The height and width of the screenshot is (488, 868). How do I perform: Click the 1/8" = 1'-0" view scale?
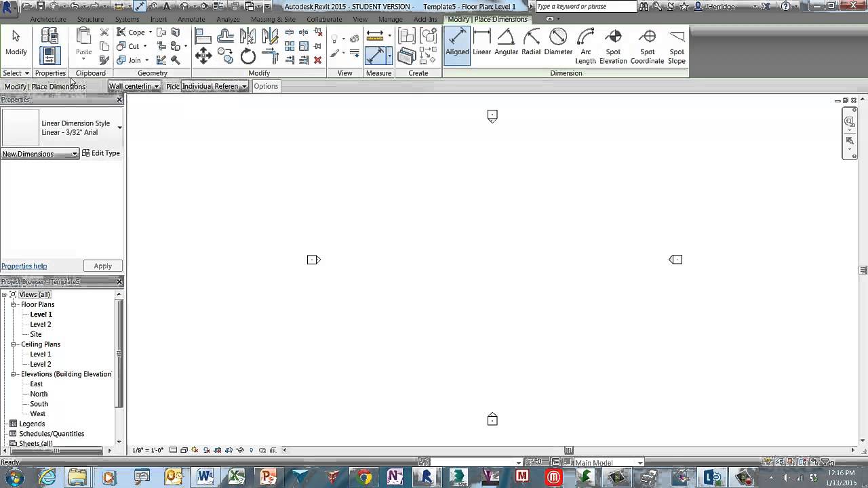[148, 450]
